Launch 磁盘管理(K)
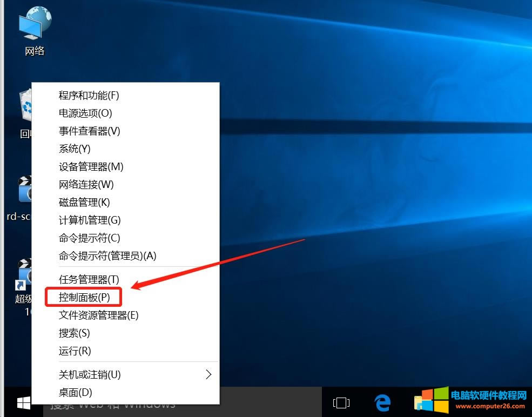 (84, 203)
